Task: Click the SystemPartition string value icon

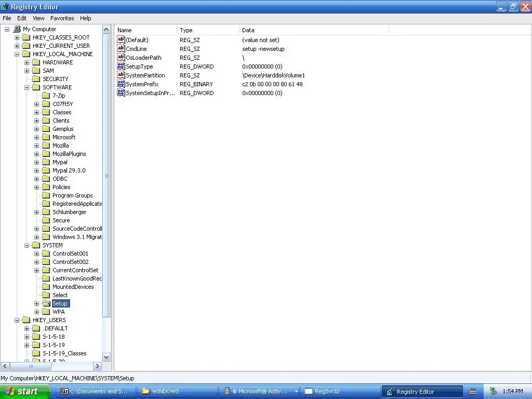Action: pyautogui.click(x=121, y=75)
